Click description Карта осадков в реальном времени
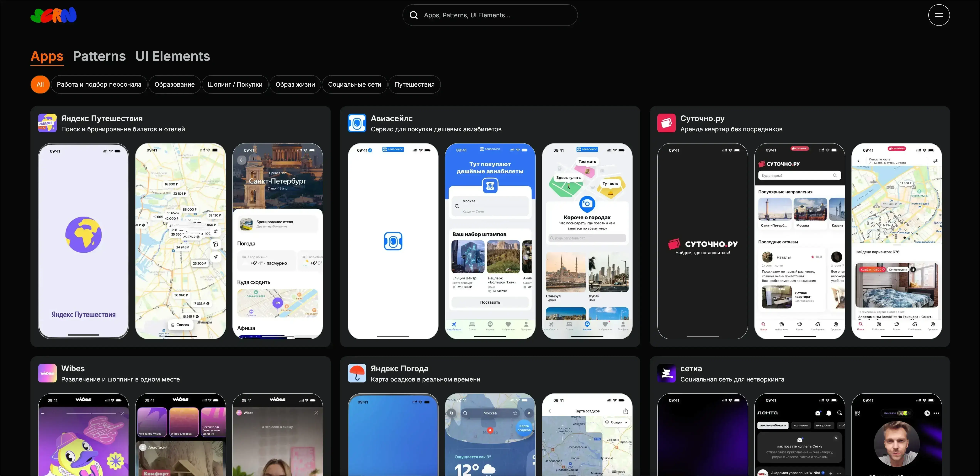 pos(425,379)
